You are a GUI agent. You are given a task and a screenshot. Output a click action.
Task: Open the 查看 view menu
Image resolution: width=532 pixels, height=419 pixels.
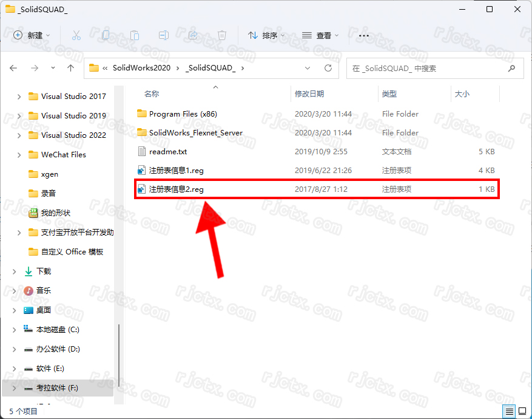tap(320, 36)
